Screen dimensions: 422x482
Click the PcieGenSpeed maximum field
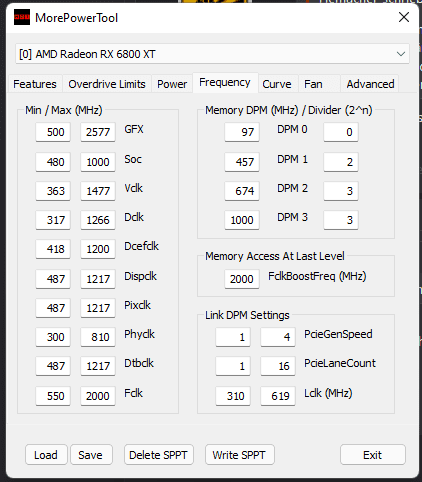click(x=278, y=337)
